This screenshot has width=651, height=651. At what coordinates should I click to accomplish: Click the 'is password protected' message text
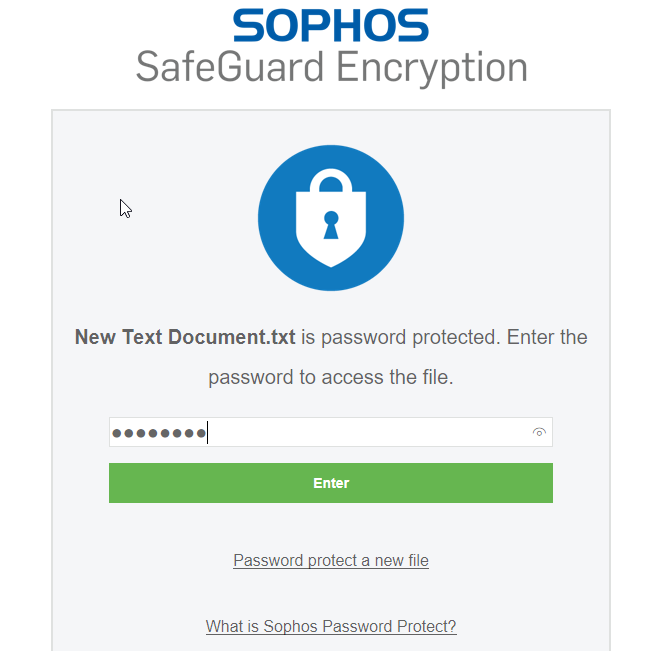click(399, 337)
